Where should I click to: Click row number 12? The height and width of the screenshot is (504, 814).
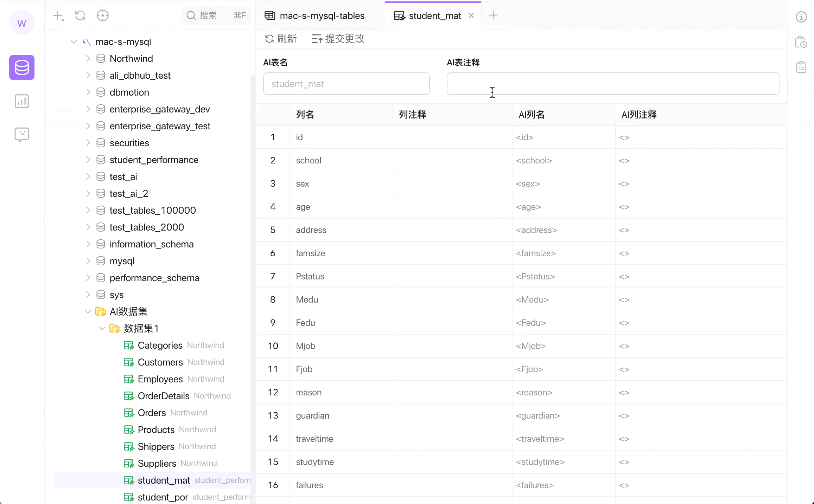[x=273, y=393]
